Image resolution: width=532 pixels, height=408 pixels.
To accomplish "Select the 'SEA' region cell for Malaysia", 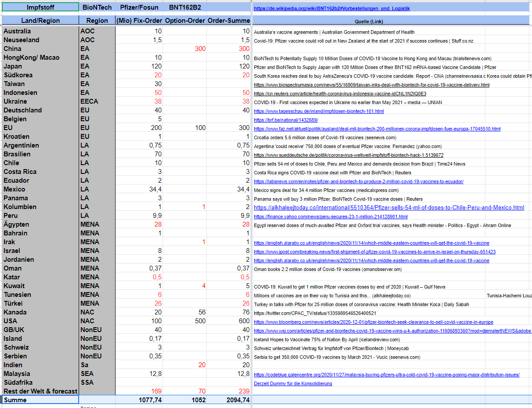I will point(97,374).
